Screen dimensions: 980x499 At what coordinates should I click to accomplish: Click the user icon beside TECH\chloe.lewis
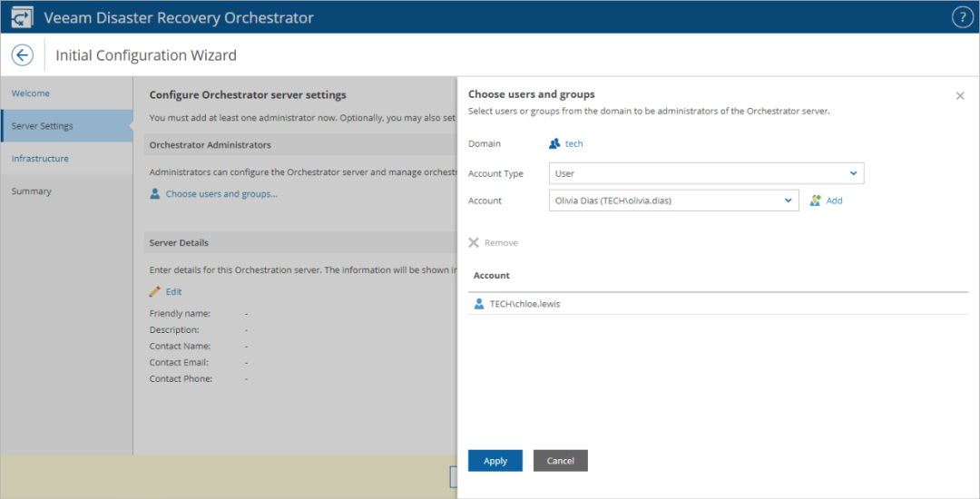[x=479, y=304]
